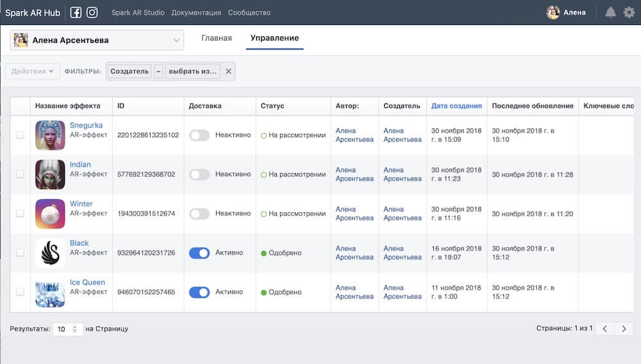The height and width of the screenshot is (364, 641).
Task: Disable delivery toggle for Black effect
Action: (x=199, y=253)
